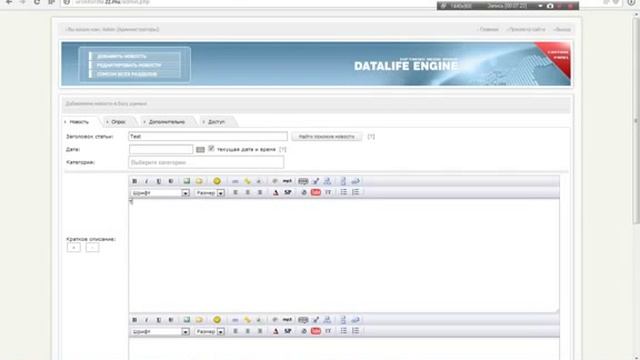
Task: Switch to the Дополнительно tab
Action: point(167,122)
